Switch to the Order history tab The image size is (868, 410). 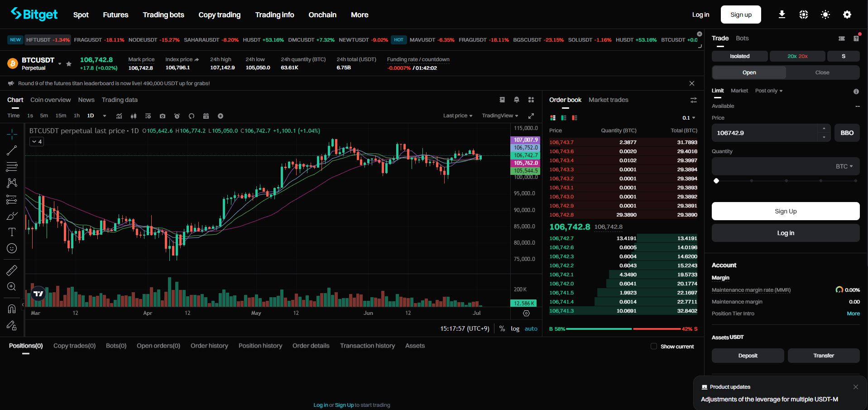tap(209, 346)
